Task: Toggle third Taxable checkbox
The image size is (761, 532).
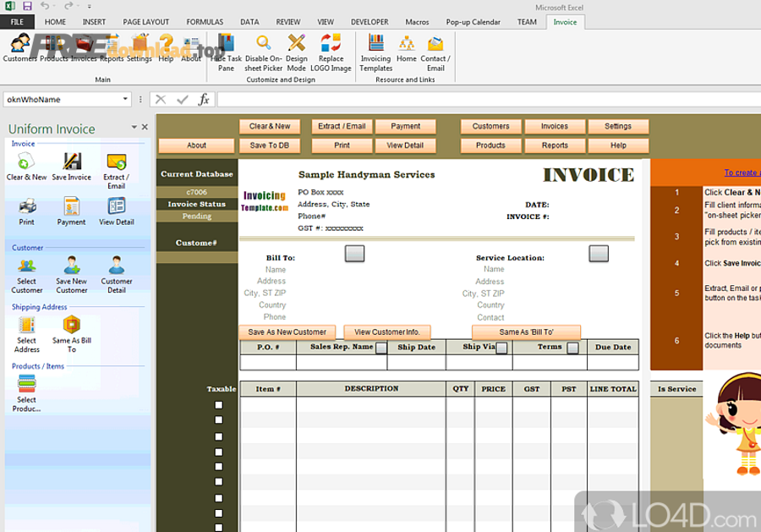Action: click(x=219, y=436)
